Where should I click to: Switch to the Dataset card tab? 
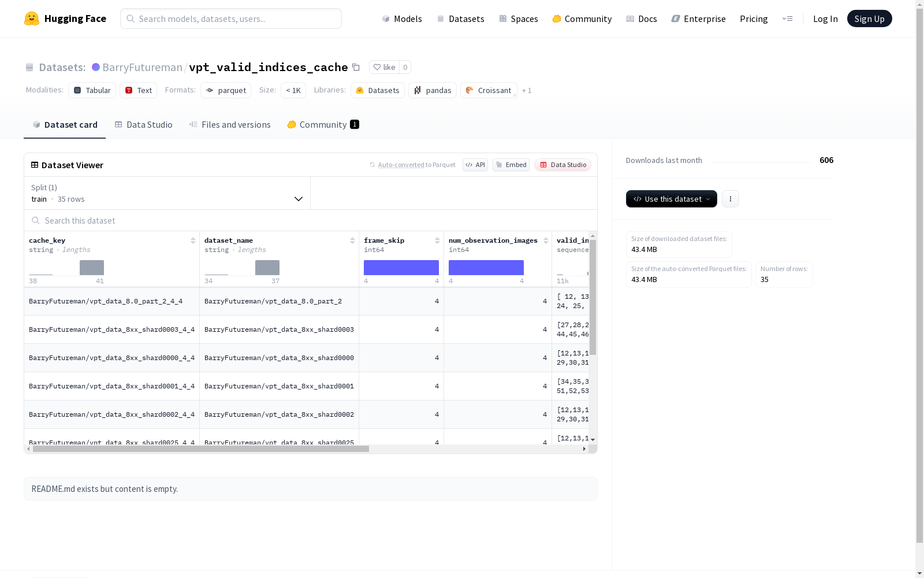pyautogui.click(x=65, y=125)
